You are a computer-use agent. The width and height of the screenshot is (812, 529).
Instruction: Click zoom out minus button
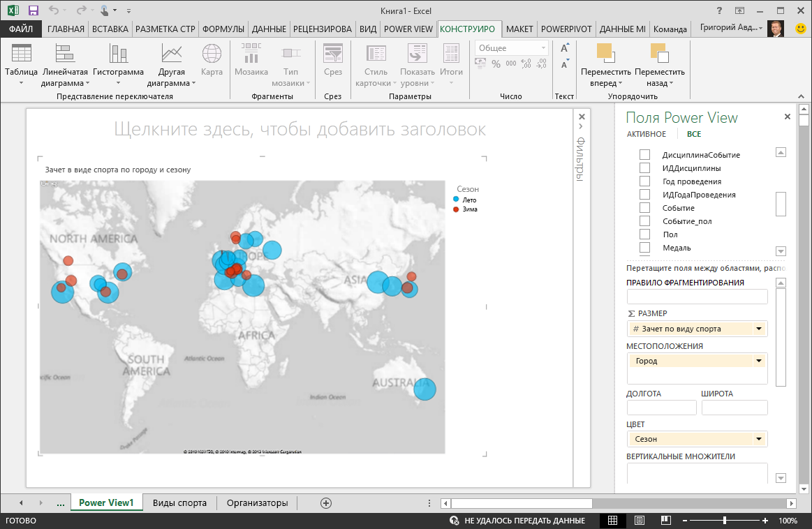pos(685,520)
